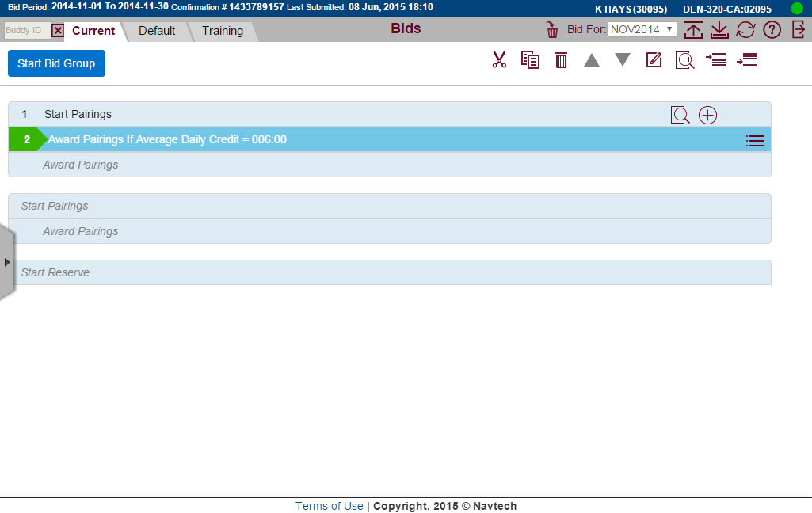Move bid line up with arrow
Viewport: 812px width, 513px height.
pyautogui.click(x=592, y=60)
